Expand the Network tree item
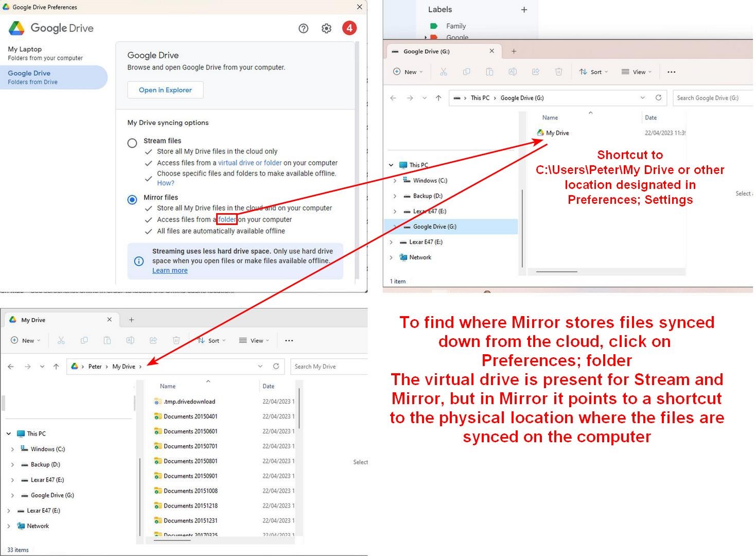 (391, 257)
